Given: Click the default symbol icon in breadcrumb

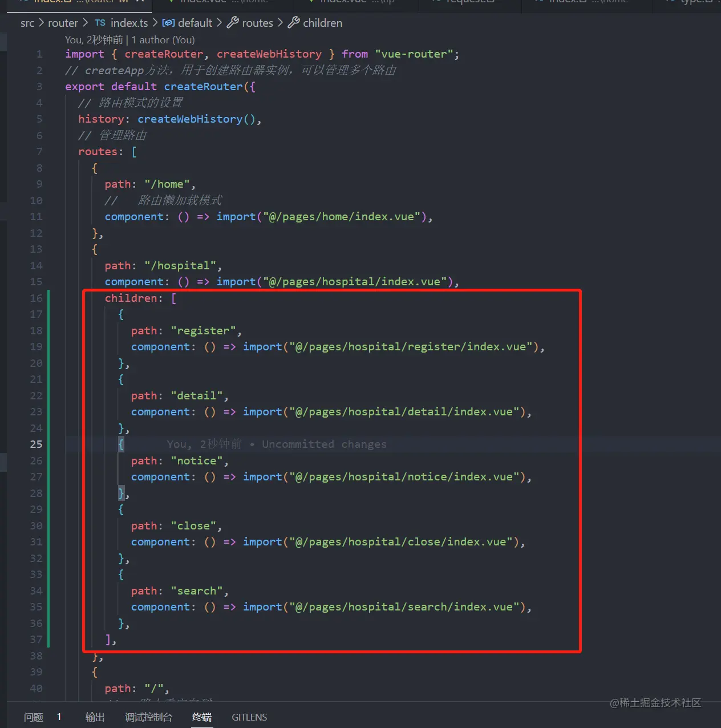Looking at the screenshot, I should [168, 23].
